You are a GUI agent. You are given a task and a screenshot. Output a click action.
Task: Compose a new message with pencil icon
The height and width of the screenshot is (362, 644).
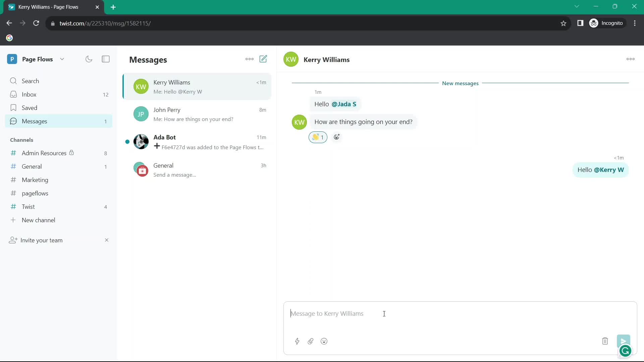(x=263, y=59)
